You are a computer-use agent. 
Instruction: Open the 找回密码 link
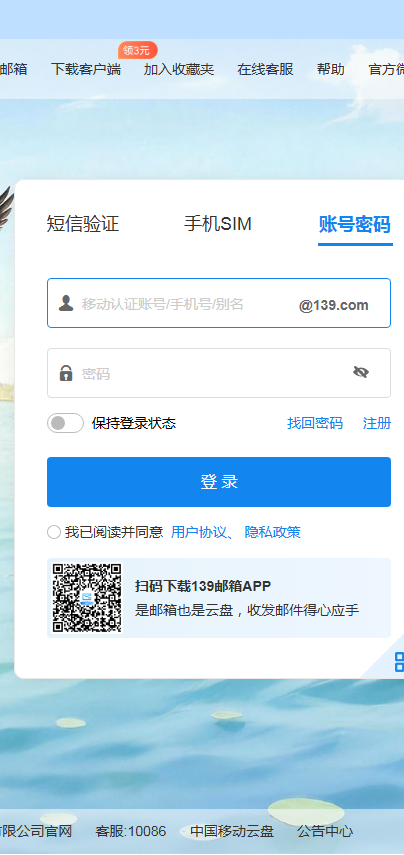coord(315,423)
